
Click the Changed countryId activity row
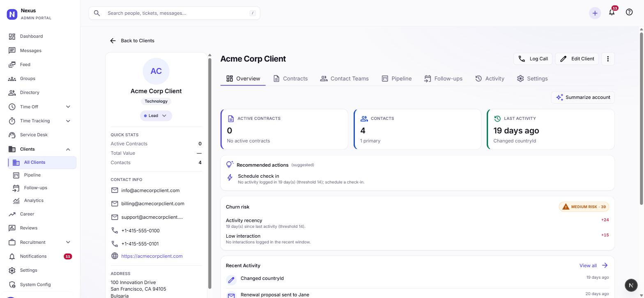(x=417, y=279)
